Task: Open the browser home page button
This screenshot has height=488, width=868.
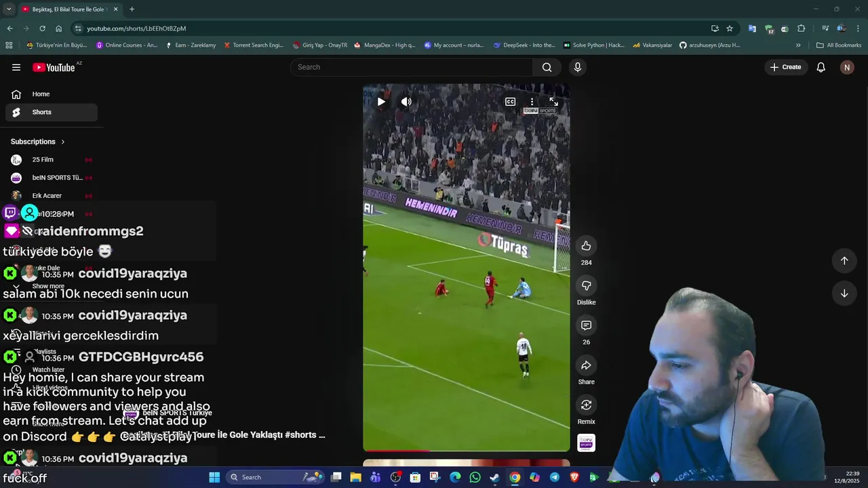Action: tap(58, 28)
